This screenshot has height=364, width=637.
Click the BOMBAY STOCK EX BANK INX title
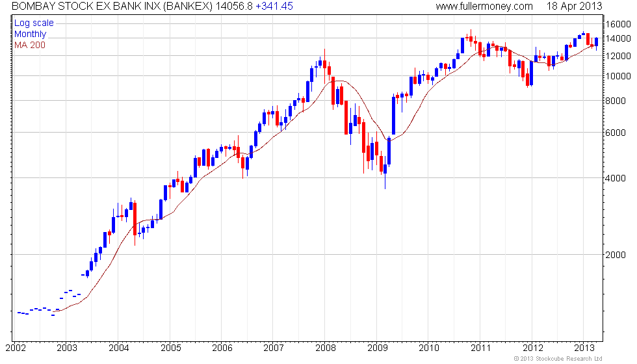click(112, 6)
